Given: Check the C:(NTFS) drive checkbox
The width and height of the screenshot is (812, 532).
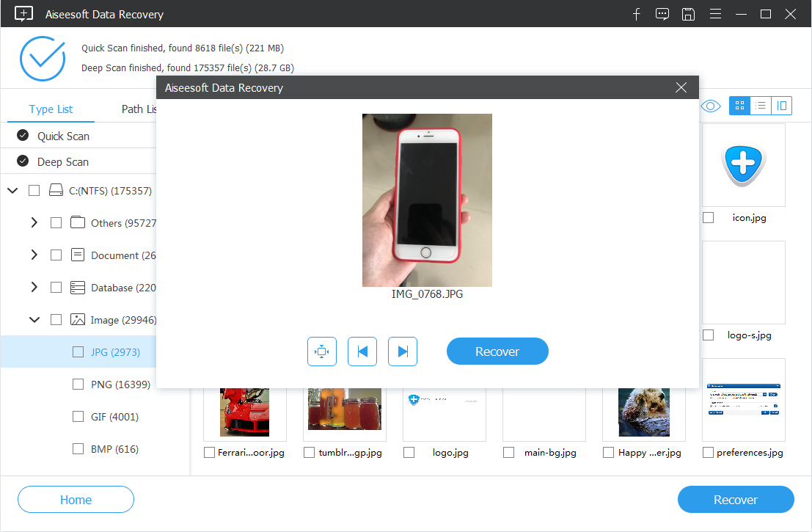Looking at the screenshot, I should click(x=34, y=191).
